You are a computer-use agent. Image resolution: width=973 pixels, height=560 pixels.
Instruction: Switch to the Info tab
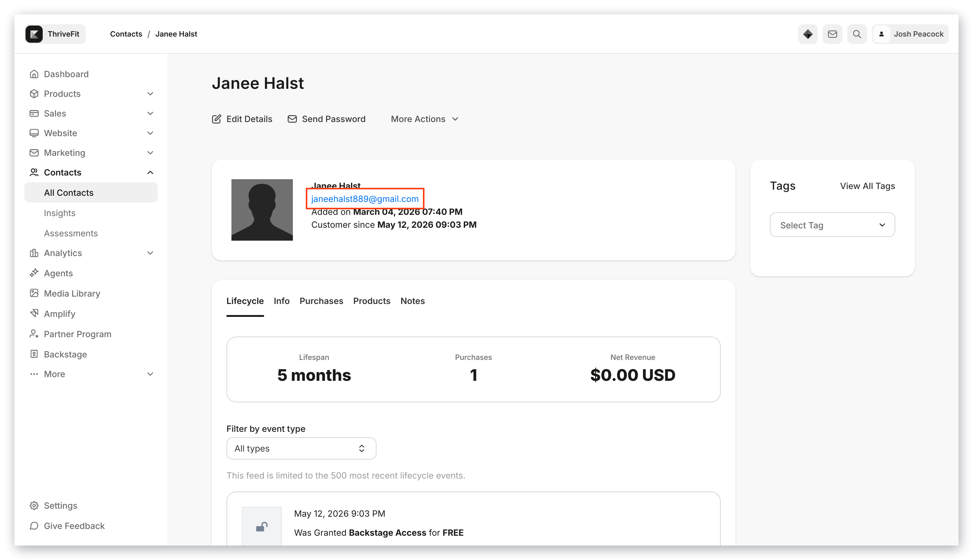click(x=282, y=301)
